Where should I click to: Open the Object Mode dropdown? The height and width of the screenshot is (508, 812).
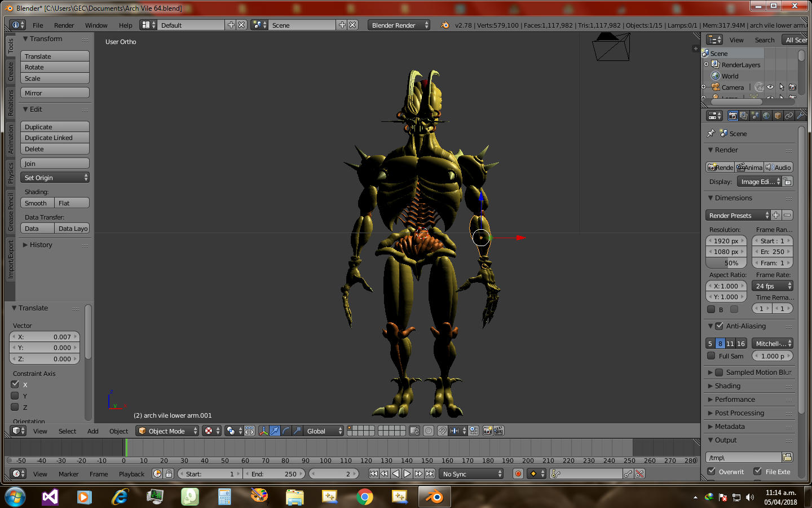click(x=167, y=431)
